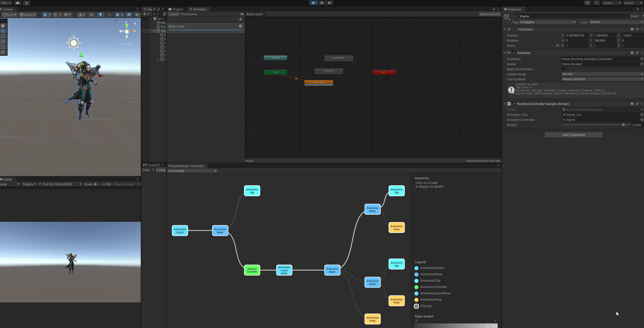Screen dimensions: 644x328
Task: Enable the Apply Root Motion checkbox
Action: (563, 69)
